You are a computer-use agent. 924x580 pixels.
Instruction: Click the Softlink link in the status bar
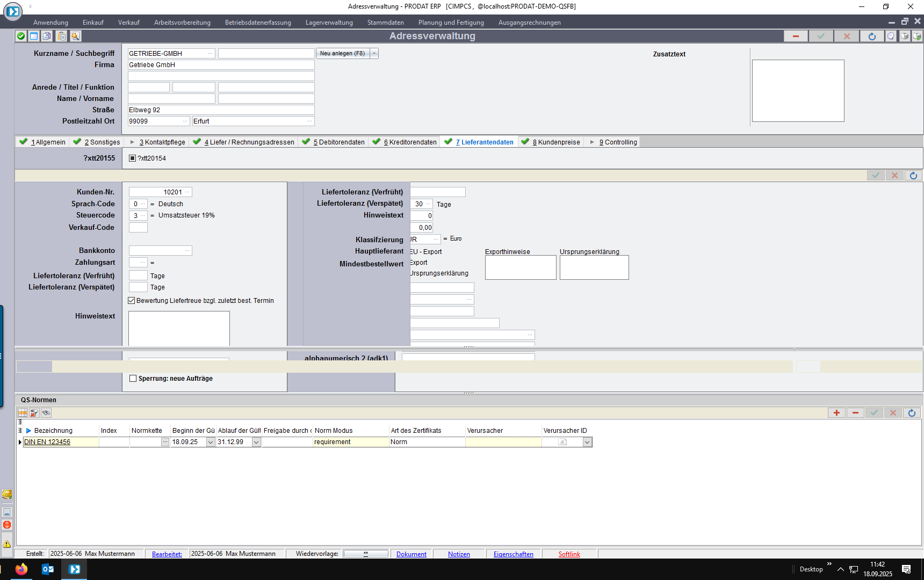pyautogui.click(x=569, y=554)
